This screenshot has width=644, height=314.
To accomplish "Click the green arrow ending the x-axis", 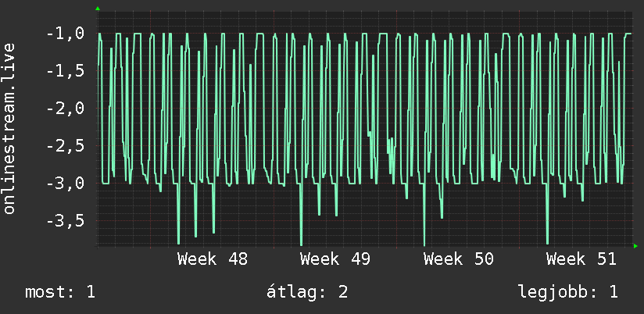I will pyautogui.click(x=635, y=246).
